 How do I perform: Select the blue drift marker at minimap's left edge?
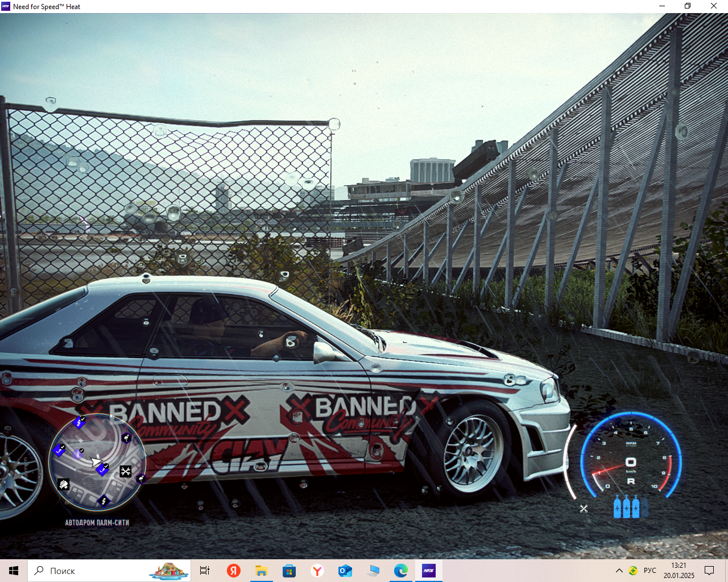coord(59,450)
